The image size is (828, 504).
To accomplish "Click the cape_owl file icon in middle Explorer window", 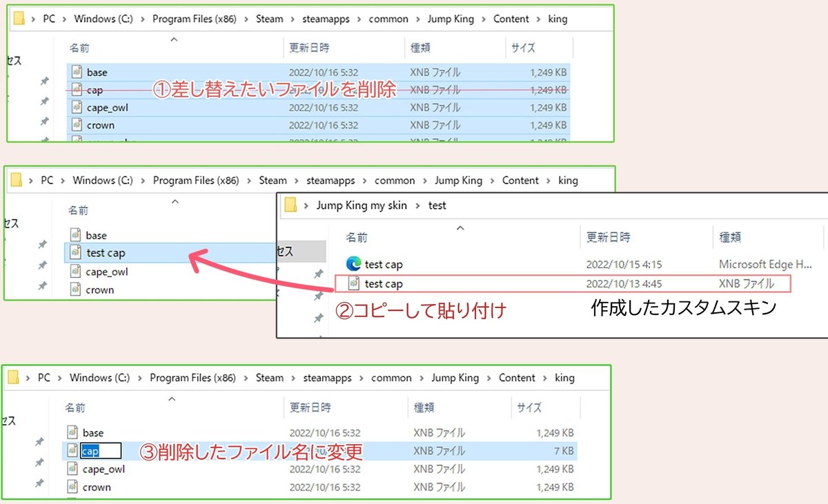I will pyautogui.click(x=75, y=272).
